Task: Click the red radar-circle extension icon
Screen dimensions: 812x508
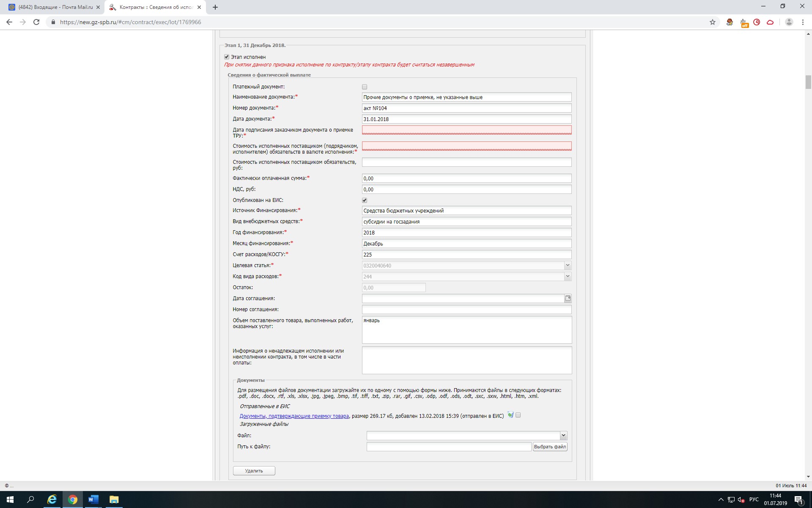Action: (x=757, y=22)
